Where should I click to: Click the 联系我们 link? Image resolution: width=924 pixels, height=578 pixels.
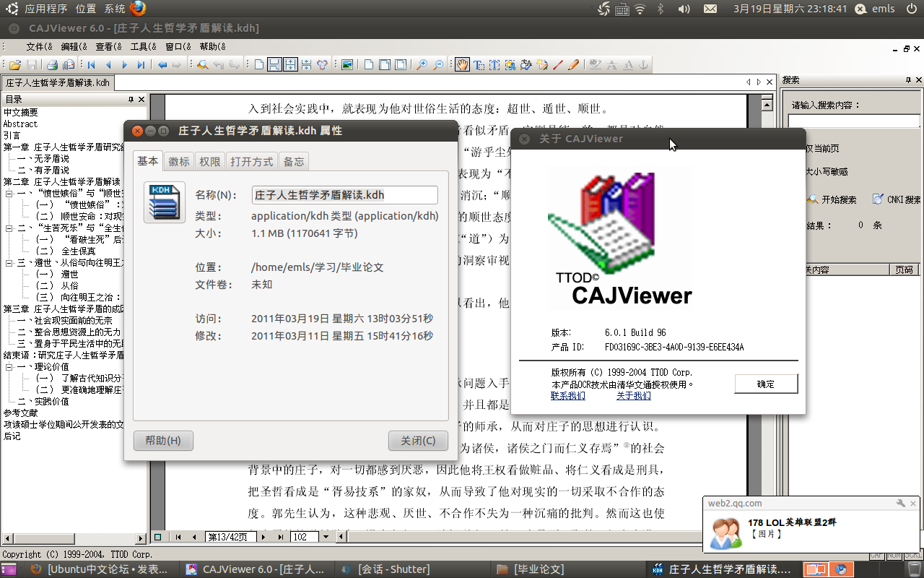click(568, 395)
